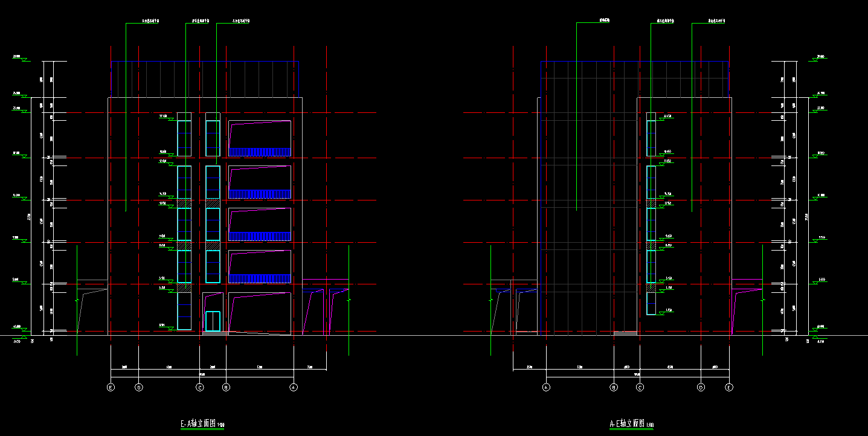
Task: Select axis bubble D in E-A elevation
Action: point(139,386)
